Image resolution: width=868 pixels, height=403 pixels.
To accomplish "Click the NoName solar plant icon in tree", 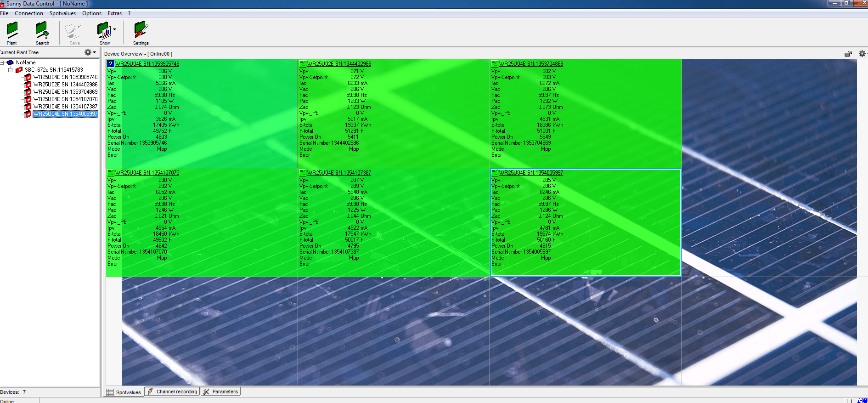I will [x=10, y=62].
